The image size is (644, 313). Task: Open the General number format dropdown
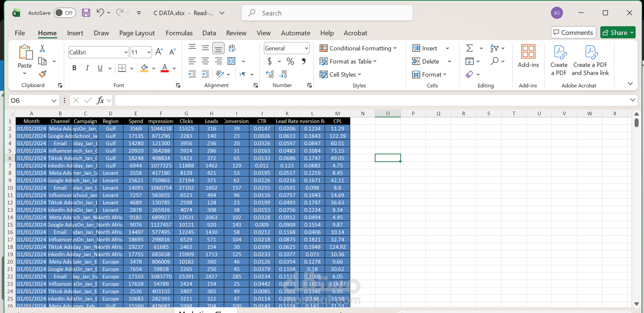point(286,48)
